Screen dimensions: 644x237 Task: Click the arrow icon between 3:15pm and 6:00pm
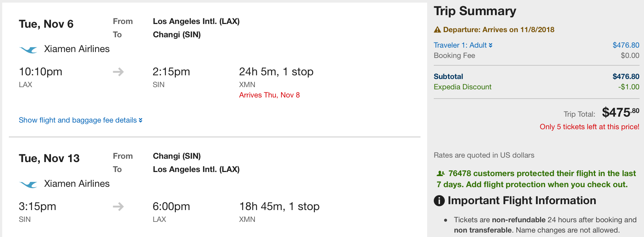click(118, 206)
